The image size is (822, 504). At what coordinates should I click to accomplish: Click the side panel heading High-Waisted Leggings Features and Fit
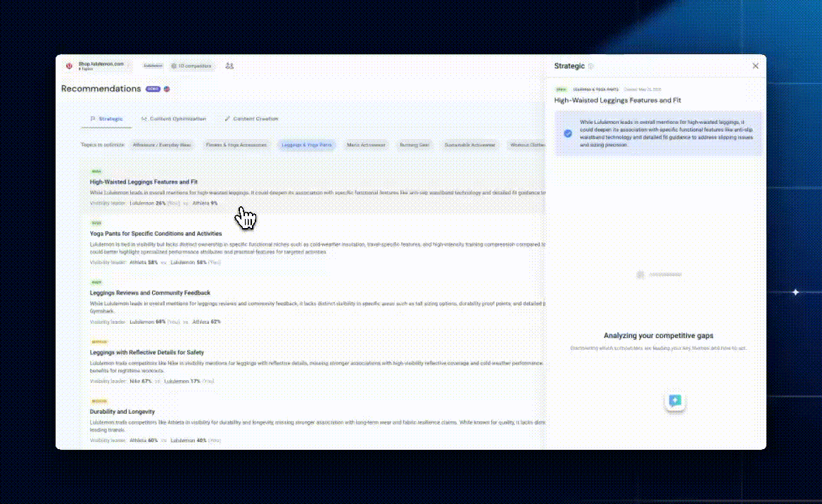tap(617, 101)
